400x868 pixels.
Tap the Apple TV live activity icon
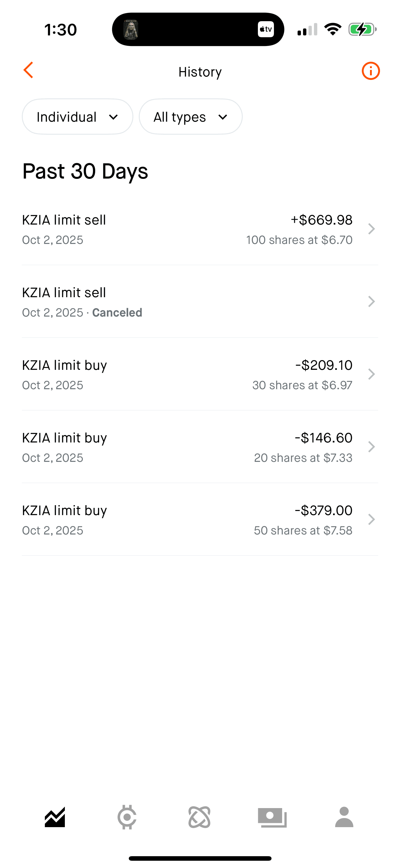(x=266, y=29)
